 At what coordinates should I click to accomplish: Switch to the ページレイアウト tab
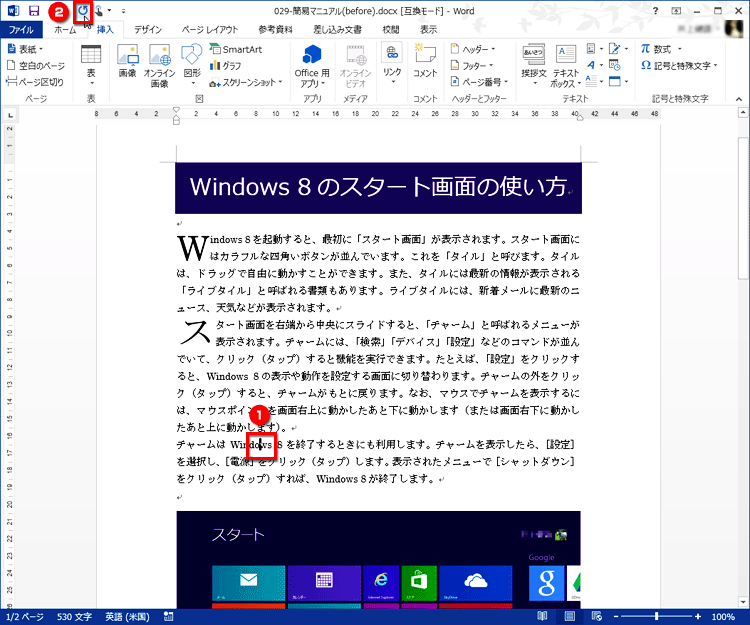pos(210,30)
